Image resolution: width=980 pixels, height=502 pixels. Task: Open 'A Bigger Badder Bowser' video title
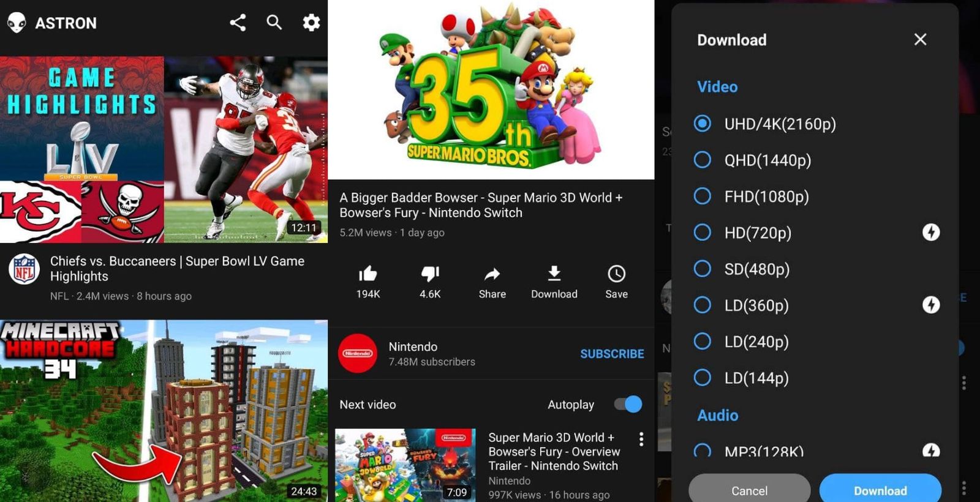tap(481, 205)
